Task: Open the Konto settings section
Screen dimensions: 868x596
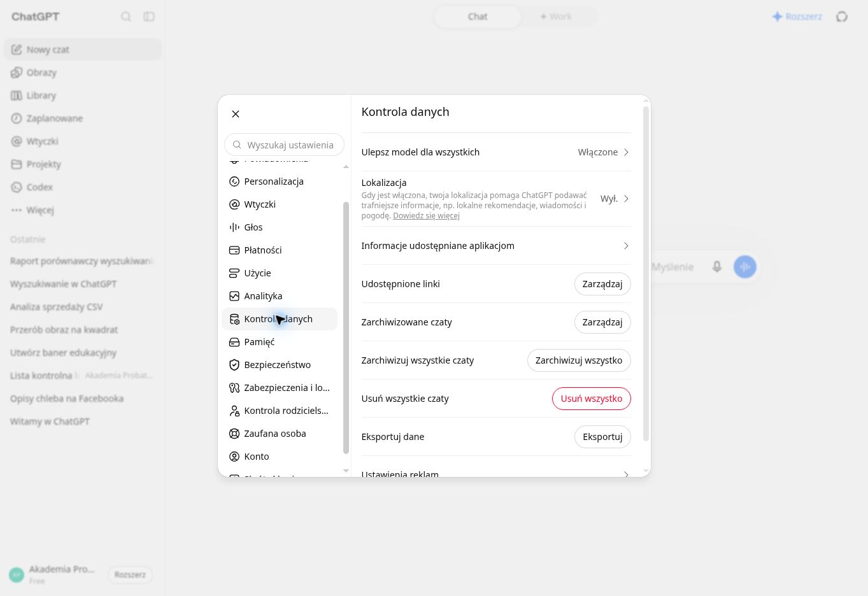Action: click(x=279, y=457)
